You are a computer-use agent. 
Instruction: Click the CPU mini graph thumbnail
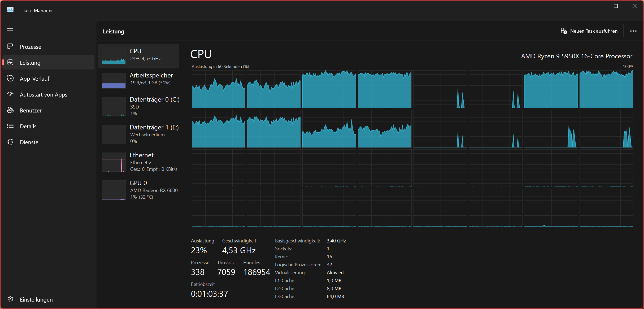click(x=114, y=56)
